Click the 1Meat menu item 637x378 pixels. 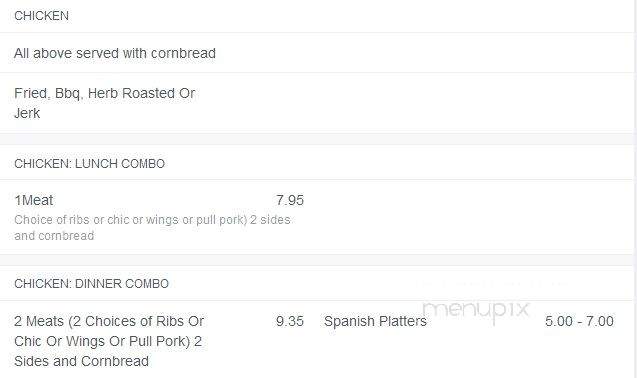pos(34,200)
